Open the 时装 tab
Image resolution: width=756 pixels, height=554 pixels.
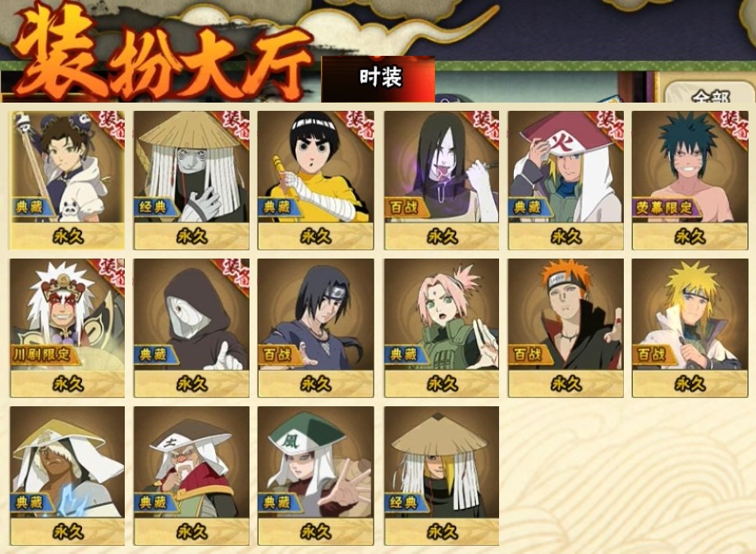(x=378, y=79)
